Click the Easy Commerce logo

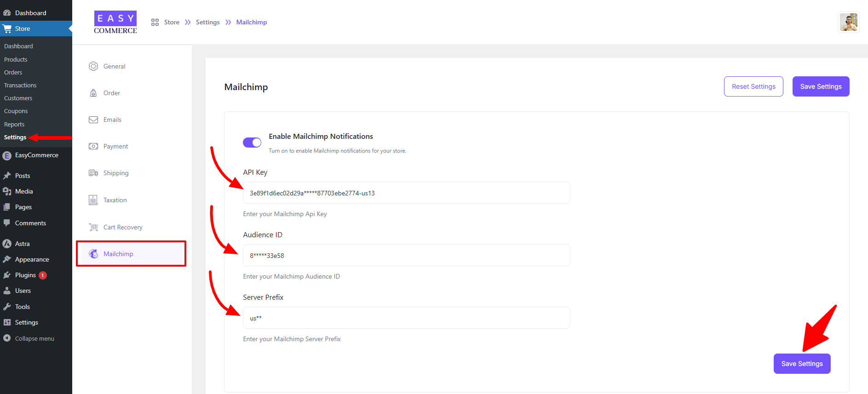[115, 23]
